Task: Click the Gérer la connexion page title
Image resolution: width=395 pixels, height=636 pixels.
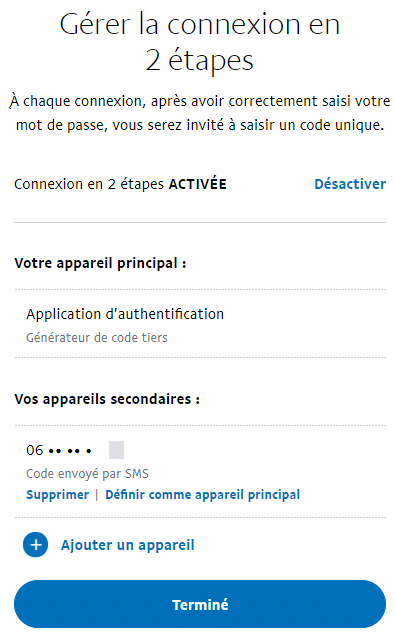Action: coord(200,42)
